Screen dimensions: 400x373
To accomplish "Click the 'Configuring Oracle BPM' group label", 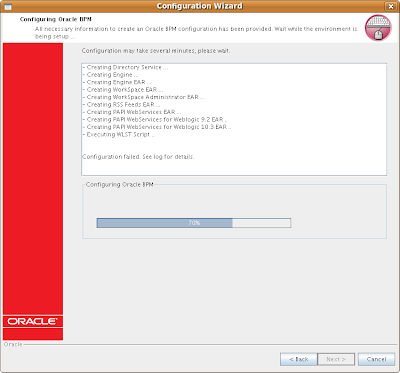I will tap(119, 184).
